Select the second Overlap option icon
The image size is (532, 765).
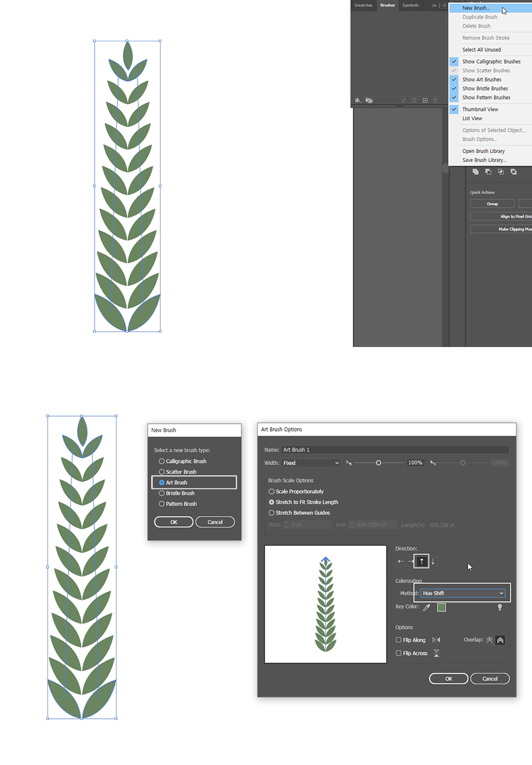(x=500, y=640)
